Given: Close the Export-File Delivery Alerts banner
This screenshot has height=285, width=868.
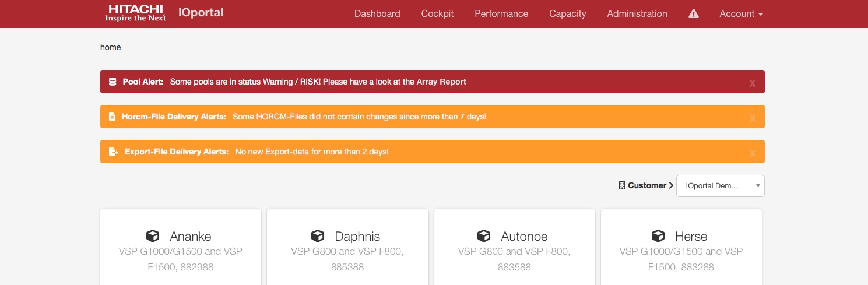Looking at the screenshot, I should click(752, 153).
